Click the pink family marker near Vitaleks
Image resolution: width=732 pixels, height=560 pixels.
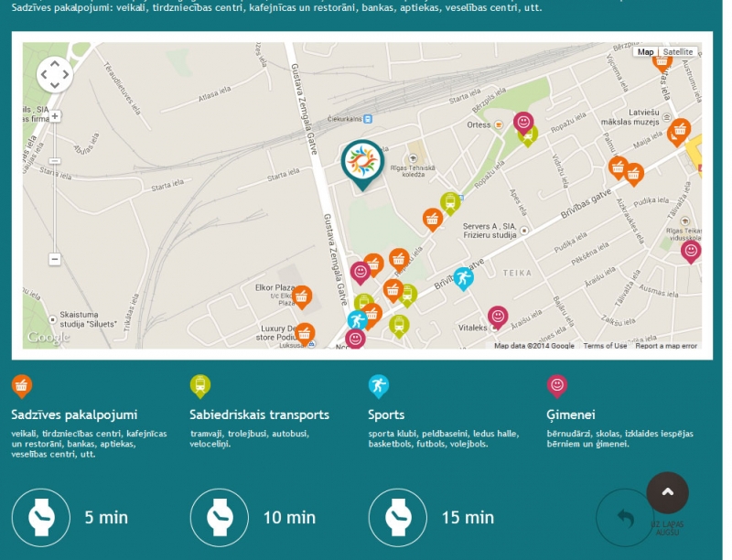[498, 317]
